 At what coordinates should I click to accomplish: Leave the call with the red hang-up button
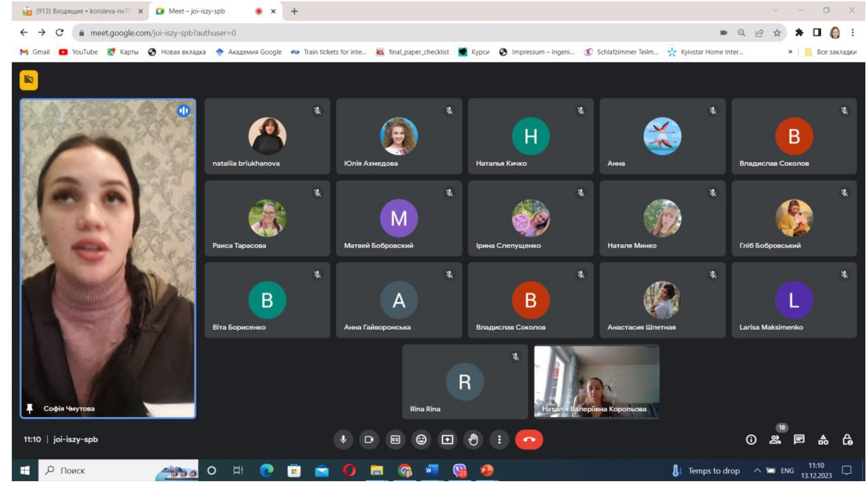click(x=529, y=440)
